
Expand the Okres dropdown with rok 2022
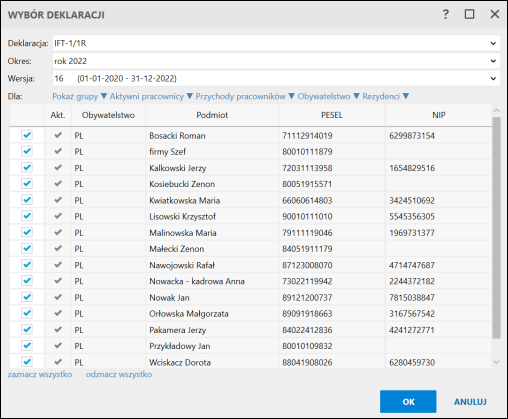(276, 61)
